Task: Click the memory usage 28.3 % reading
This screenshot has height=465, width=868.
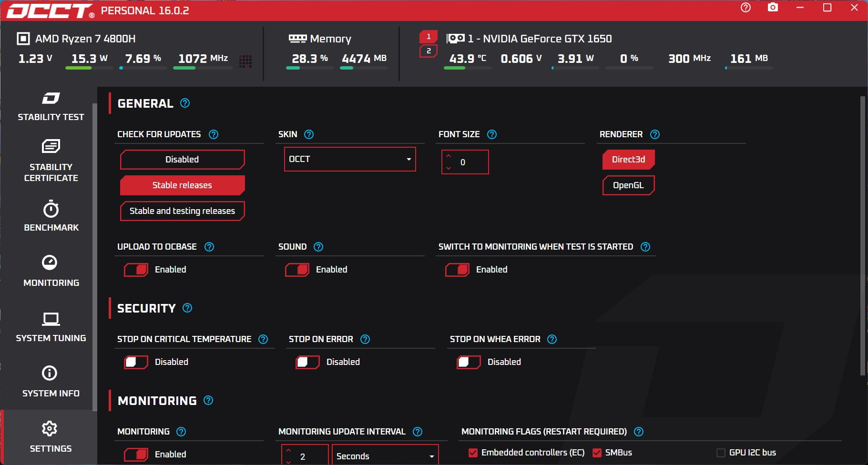Action: tap(310, 59)
